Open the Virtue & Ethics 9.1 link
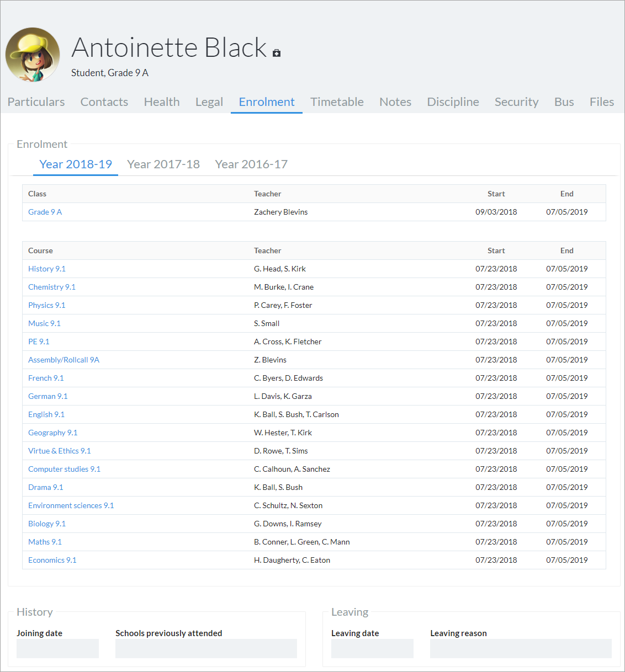625x672 pixels. pos(60,451)
